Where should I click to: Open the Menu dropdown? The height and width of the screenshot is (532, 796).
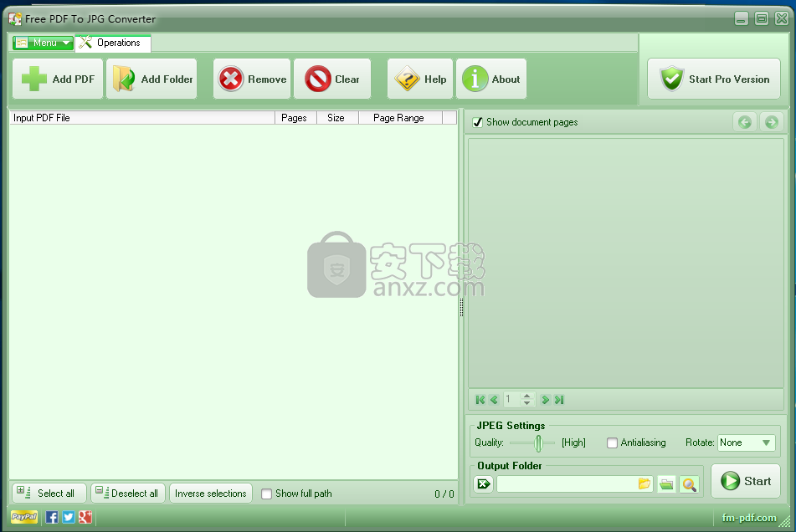tap(43, 43)
